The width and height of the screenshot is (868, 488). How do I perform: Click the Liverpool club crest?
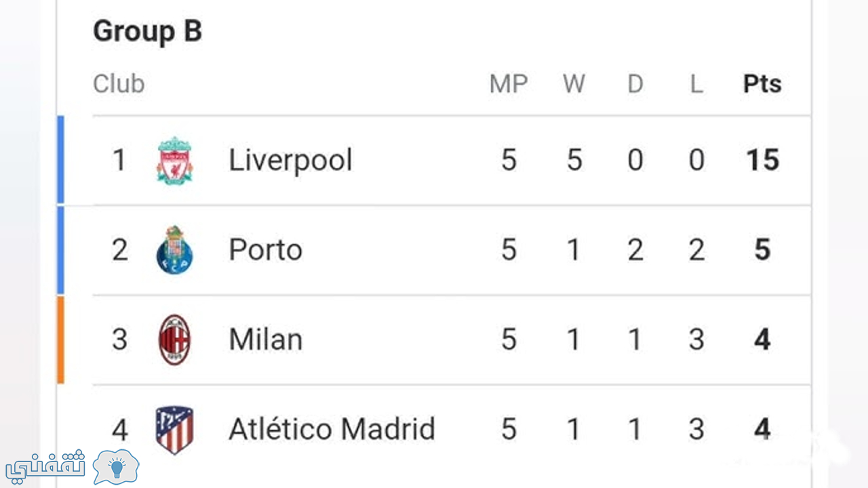tap(174, 161)
